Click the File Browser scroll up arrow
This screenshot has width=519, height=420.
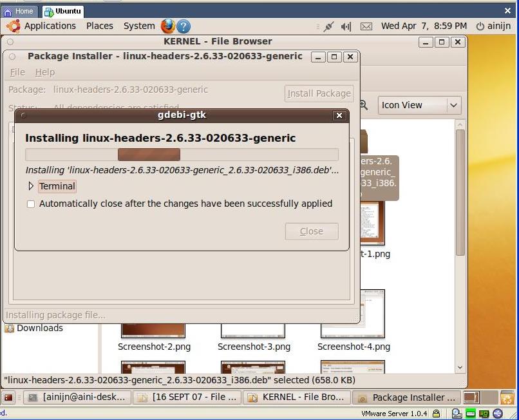coord(460,125)
